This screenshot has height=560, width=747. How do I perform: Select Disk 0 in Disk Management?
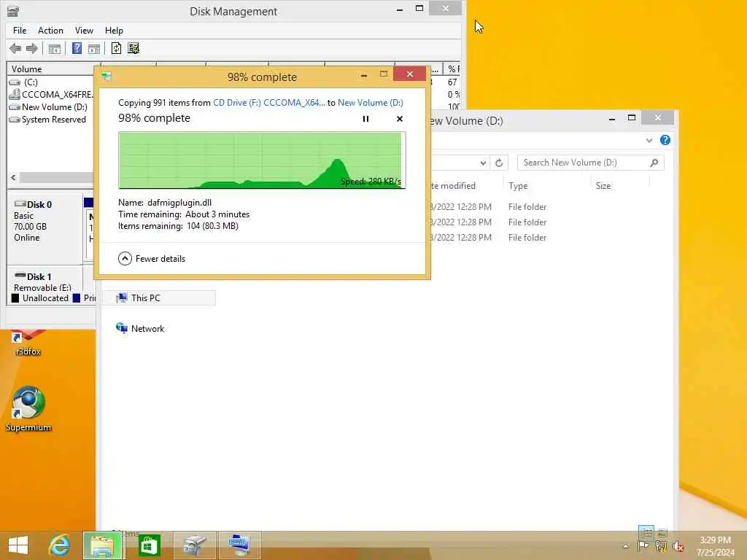point(44,228)
